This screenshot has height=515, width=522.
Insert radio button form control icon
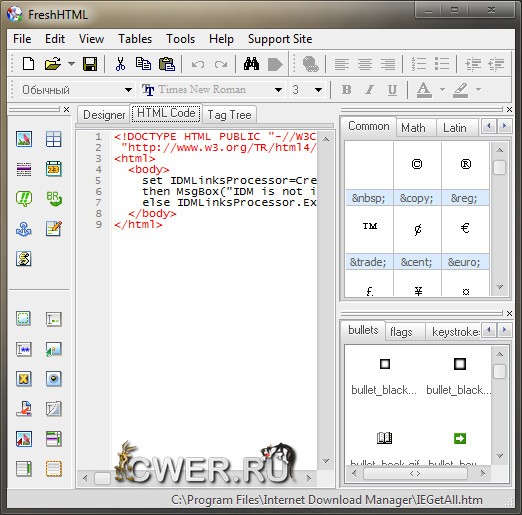pyautogui.click(x=54, y=379)
